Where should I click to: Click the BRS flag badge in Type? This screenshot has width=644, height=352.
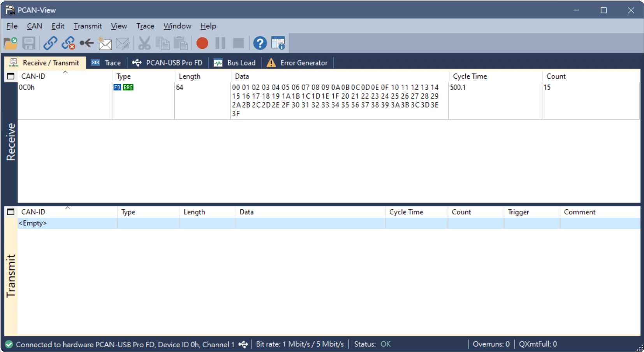128,87
